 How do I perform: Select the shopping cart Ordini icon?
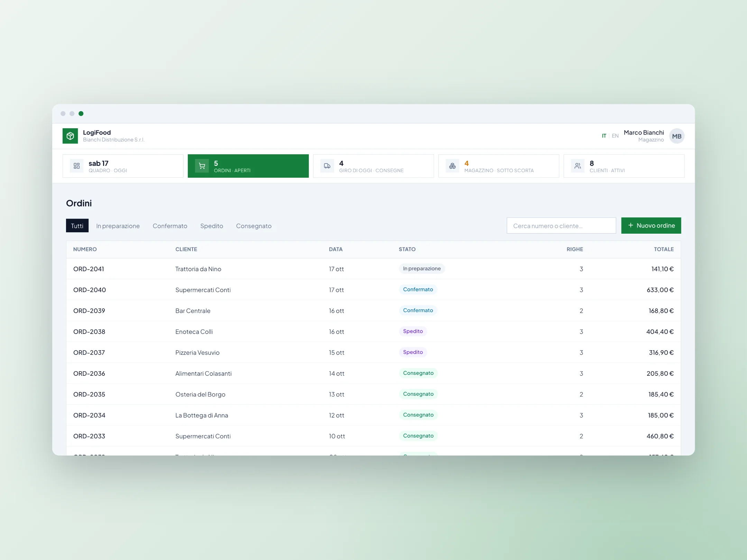pos(202,166)
